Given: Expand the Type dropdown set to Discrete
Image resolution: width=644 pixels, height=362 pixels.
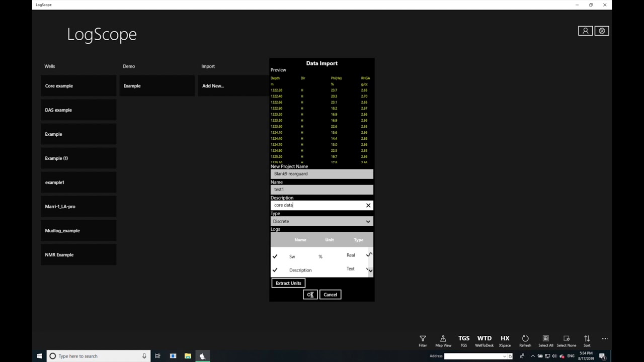Looking at the screenshot, I should (322, 221).
